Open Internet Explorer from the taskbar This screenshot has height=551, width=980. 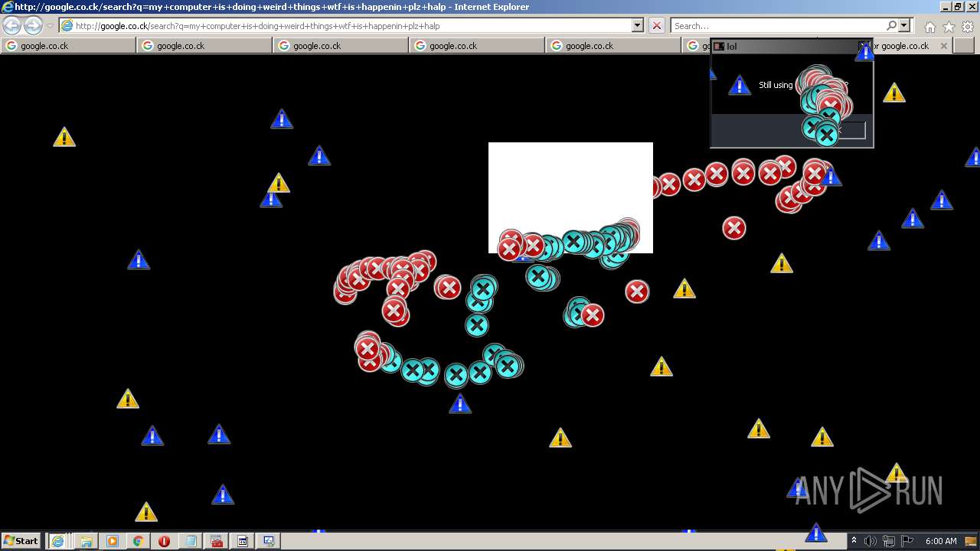pyautogui.click(x=57, y=541)
